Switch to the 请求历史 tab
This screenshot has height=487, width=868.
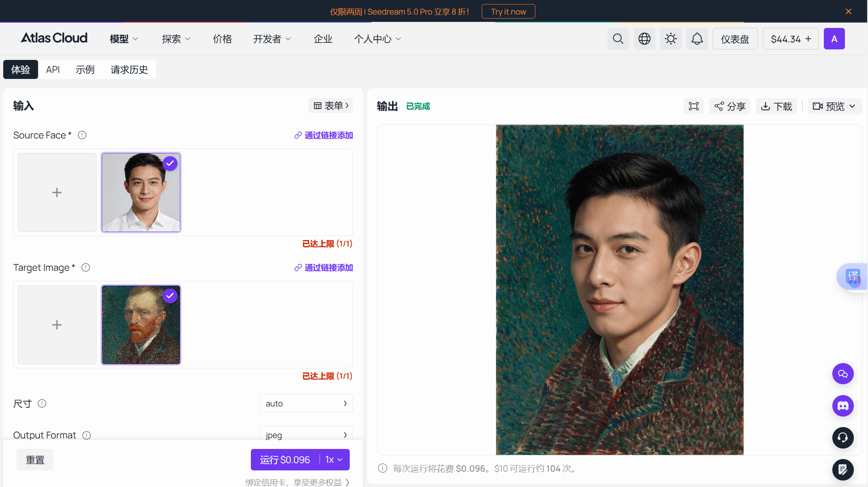(129, 70)
